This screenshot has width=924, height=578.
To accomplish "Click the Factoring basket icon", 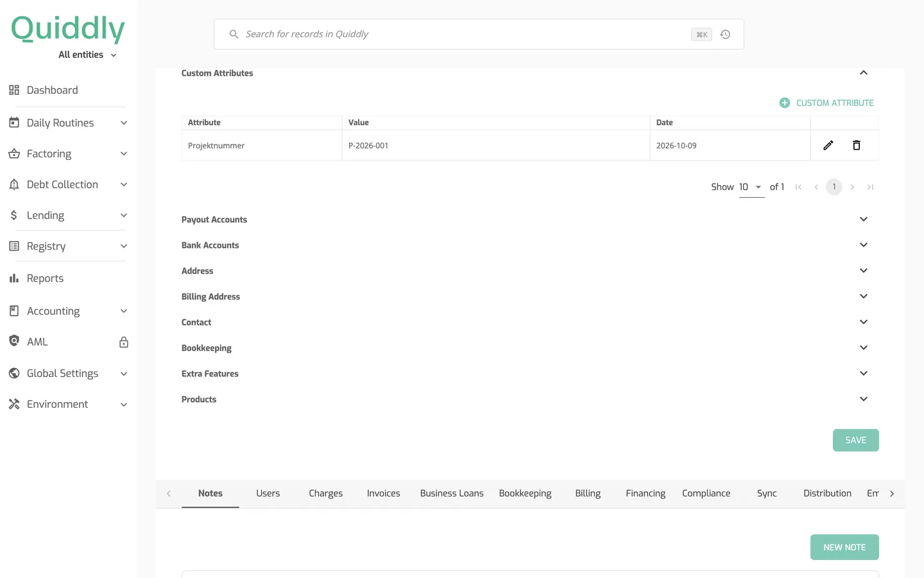I will click(x=14, y=153).
